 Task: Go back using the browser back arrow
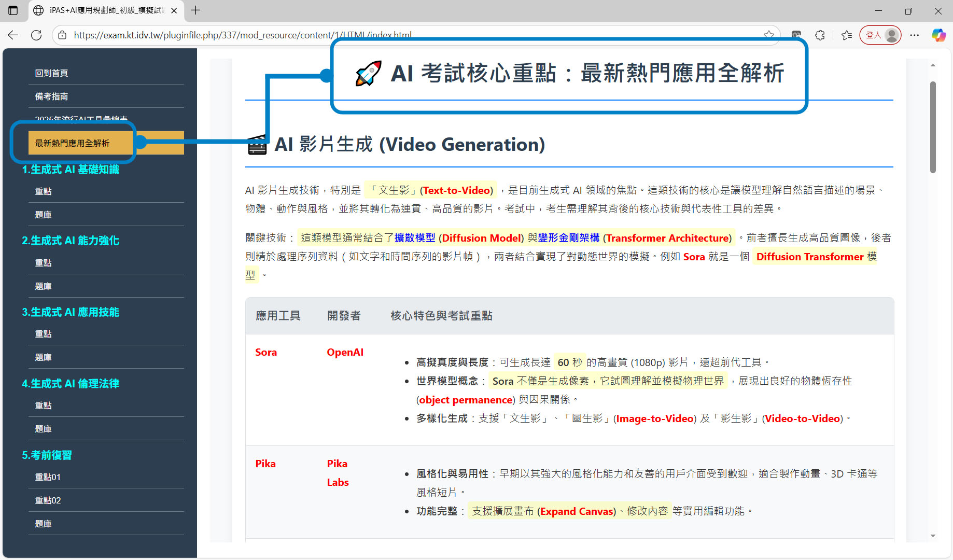click(x=13, y=35)
